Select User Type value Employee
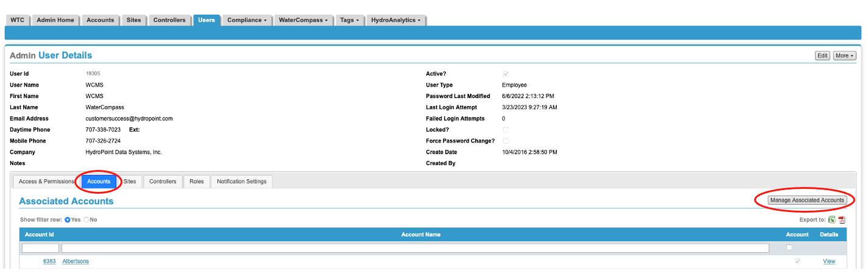Viewport: 868px width, 276px height. [514, 85]
